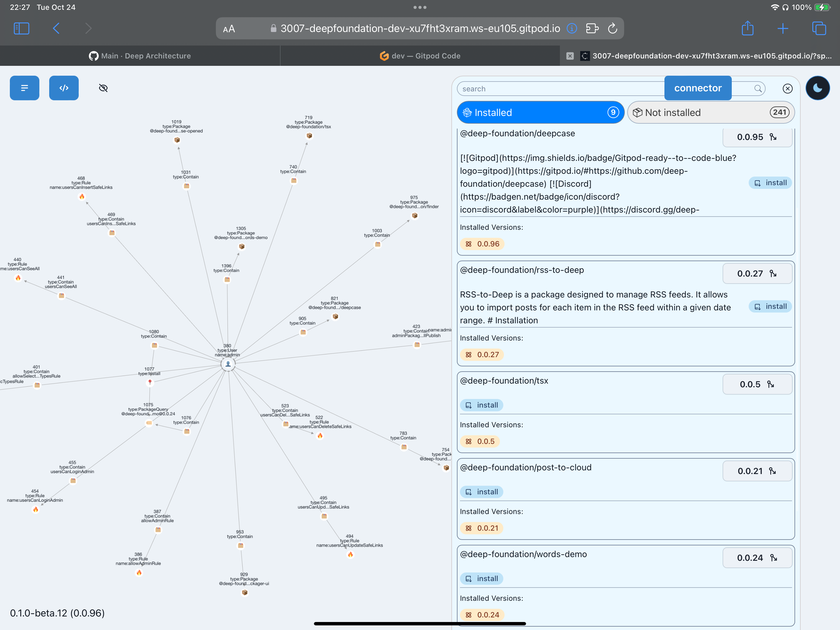Expand version selector 0.0.5 for tsx

tap(757, 384)
